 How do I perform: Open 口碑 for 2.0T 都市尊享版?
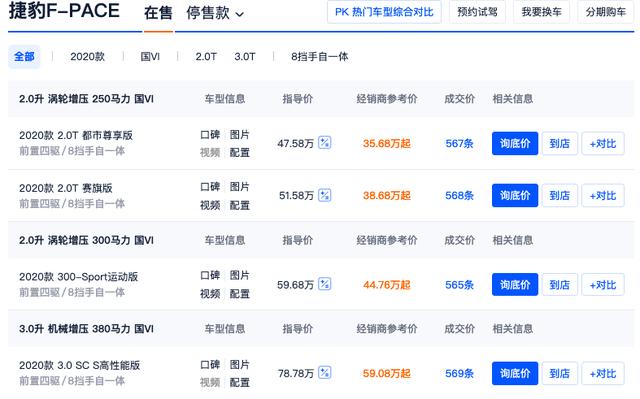coord(210,134)
